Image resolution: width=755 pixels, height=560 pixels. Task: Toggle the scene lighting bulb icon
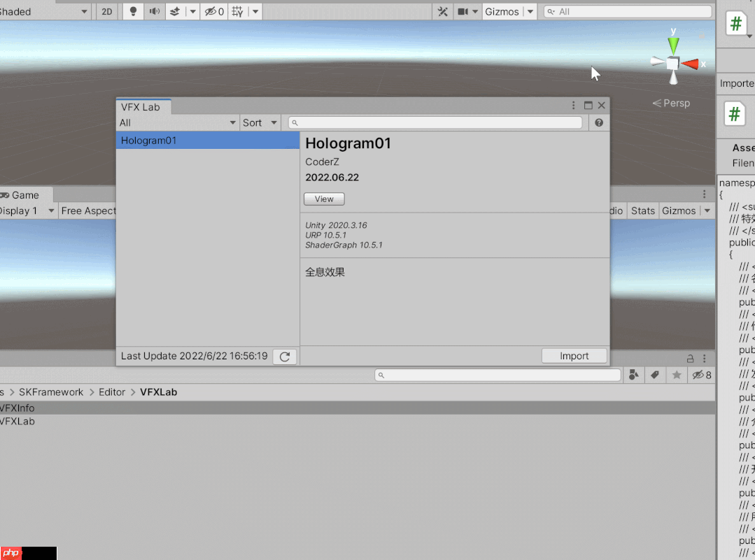click(132, 11)
